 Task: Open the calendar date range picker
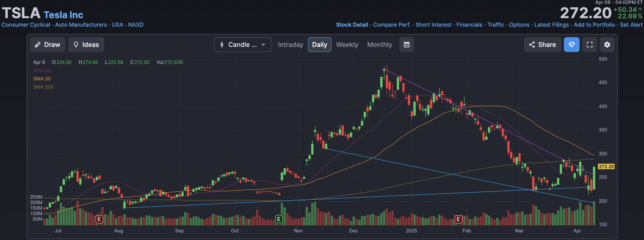coord(406,45)
